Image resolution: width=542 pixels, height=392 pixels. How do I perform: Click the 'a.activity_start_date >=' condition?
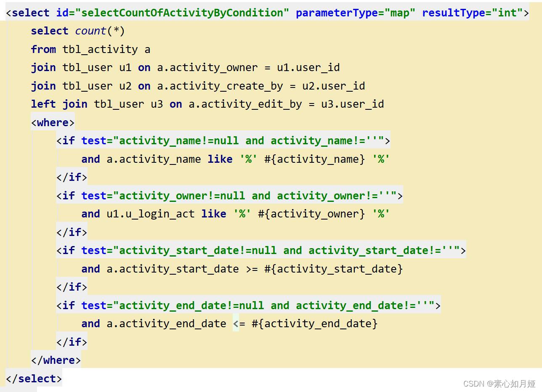[182, 269]
